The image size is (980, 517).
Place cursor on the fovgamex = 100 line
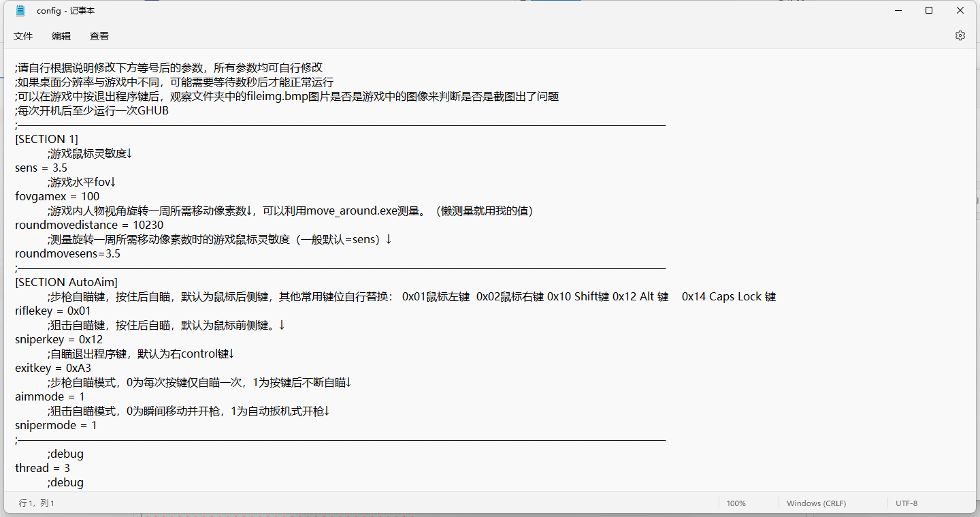click(57, 196)
